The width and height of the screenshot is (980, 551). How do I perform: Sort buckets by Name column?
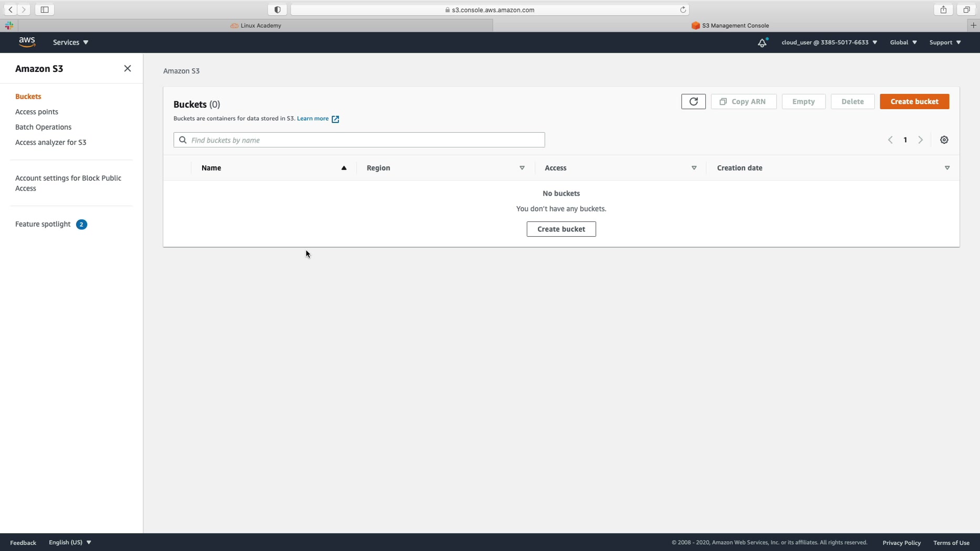274,168
